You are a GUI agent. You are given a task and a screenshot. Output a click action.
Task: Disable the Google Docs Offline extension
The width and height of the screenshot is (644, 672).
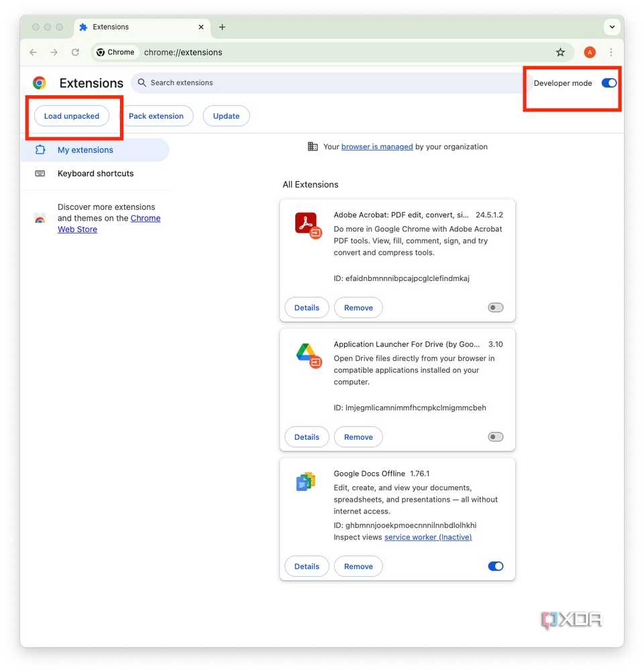click(495, 566)
